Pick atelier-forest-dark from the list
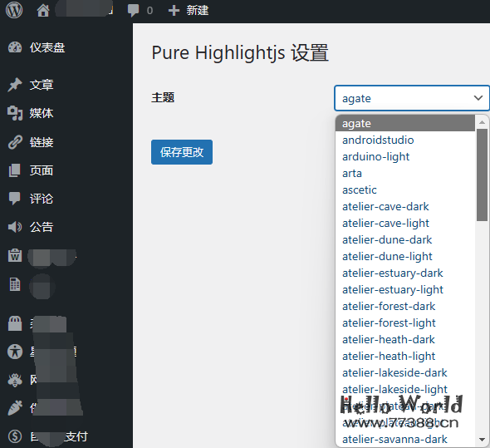The image size is (490, 448). [405, 306]
